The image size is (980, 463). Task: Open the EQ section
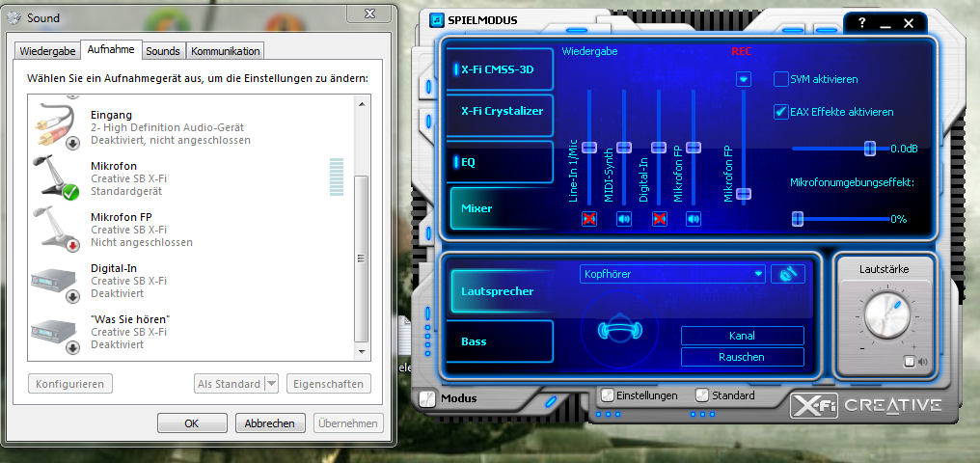click(502, 162)
